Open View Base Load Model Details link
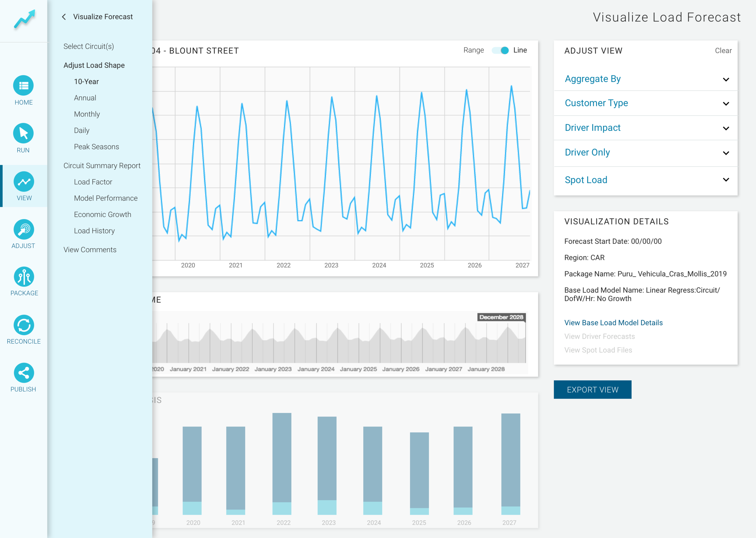Image resolution: width=756 pixels, height=538 pixels. (x=613, y=323)
